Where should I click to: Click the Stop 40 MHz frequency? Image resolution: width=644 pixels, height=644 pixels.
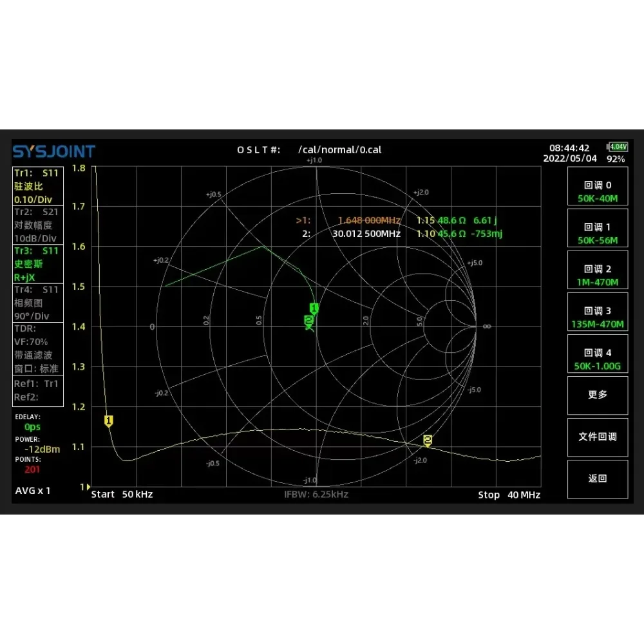pyautogui.click(x=509, y=495)
